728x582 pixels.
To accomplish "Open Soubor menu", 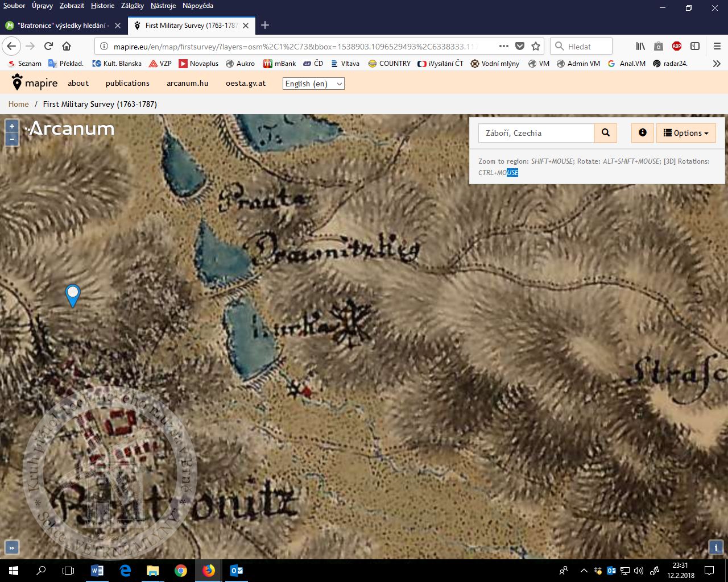I will pyautogui.click(x=14, y=6).
